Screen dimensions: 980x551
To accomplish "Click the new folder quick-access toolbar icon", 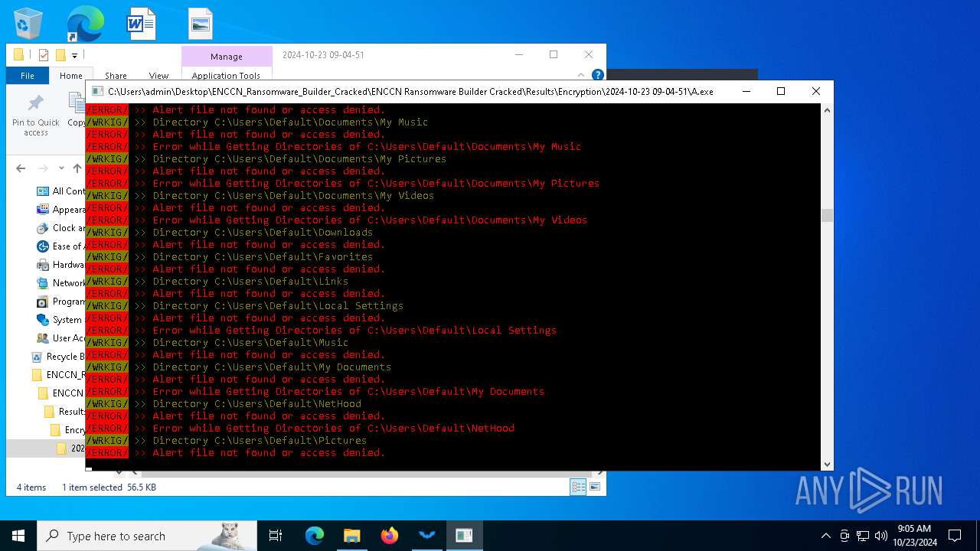I will click(60, 55).
